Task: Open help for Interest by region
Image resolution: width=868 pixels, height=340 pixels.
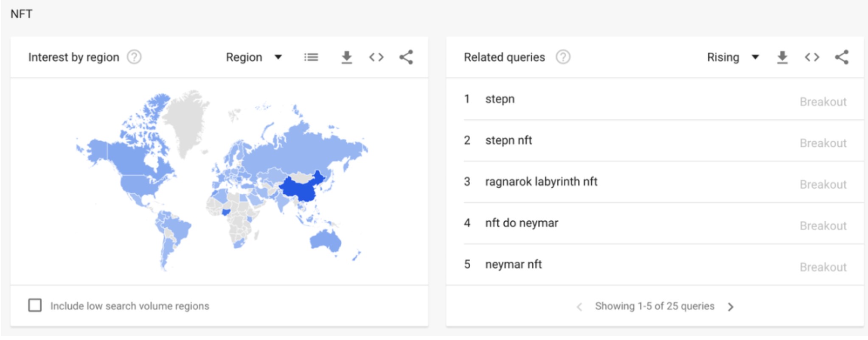Action: tap(134, 57)
